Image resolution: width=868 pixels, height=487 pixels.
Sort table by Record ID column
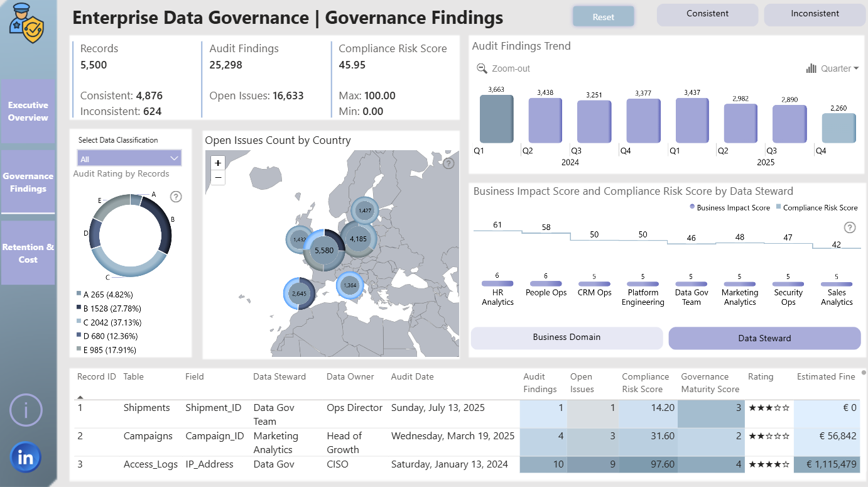(96, 377)
